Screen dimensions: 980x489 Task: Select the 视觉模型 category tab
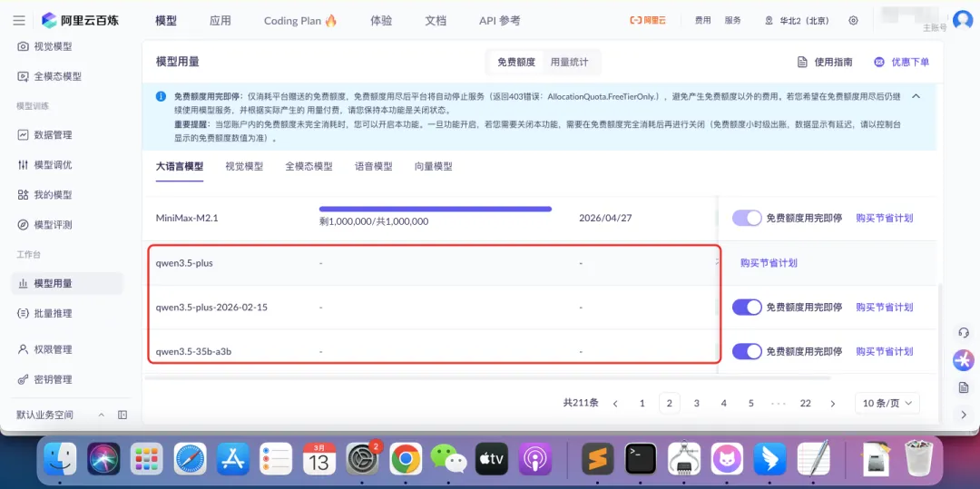click(244, 167)
